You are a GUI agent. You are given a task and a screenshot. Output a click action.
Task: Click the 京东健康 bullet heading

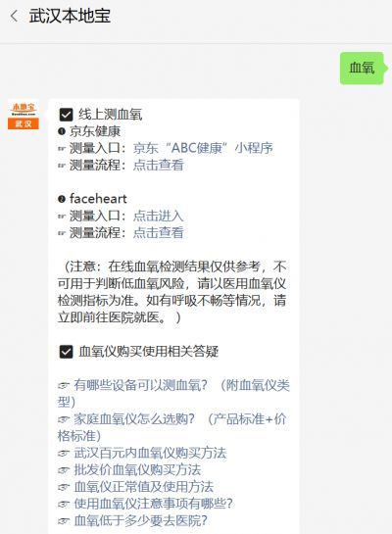click(95, 131)
